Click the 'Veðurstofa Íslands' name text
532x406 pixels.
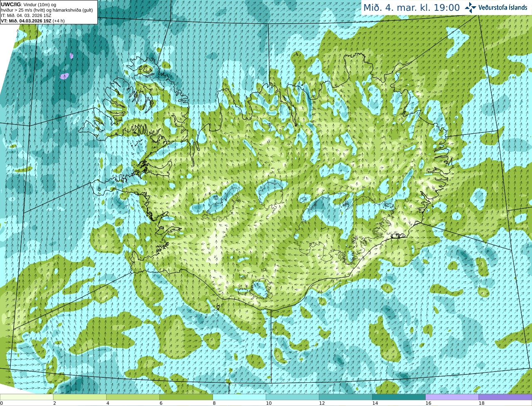(x=503, y=7)
